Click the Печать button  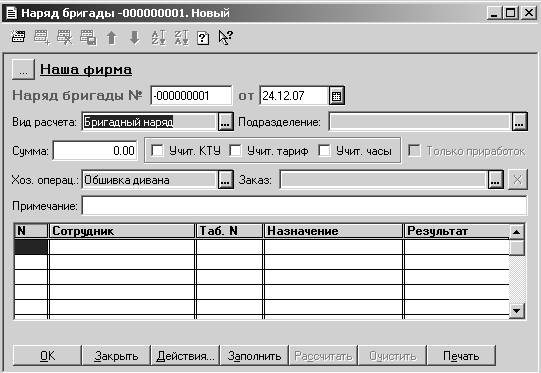click(461, 356)
